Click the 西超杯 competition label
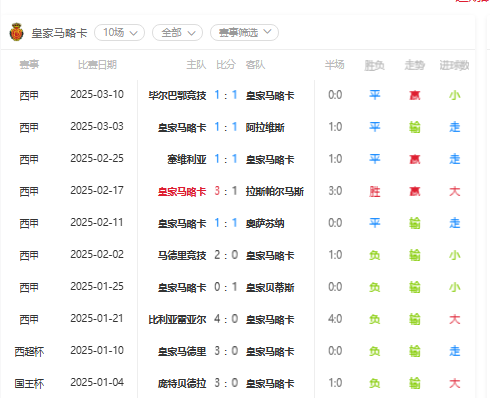490x398 pixels. 29,352
